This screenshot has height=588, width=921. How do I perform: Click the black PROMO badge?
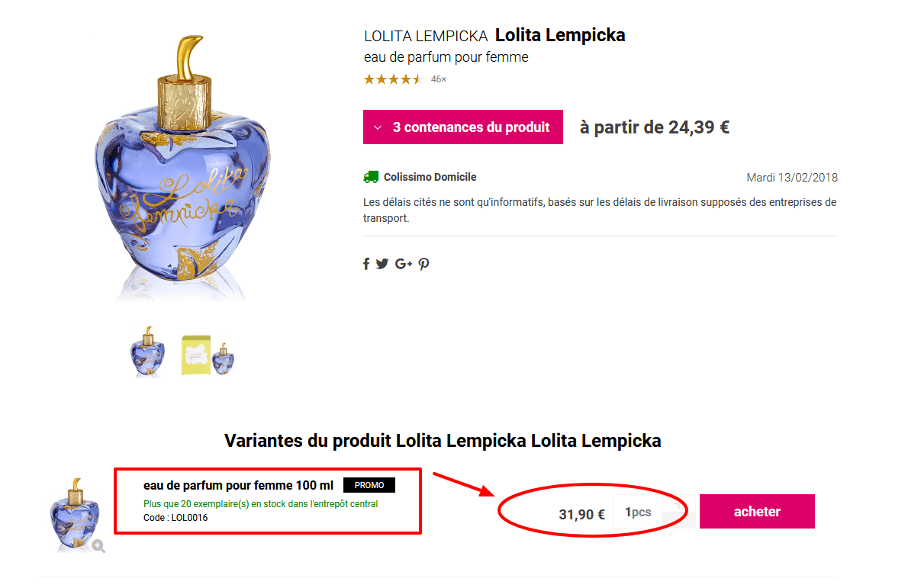click(369, 484)
